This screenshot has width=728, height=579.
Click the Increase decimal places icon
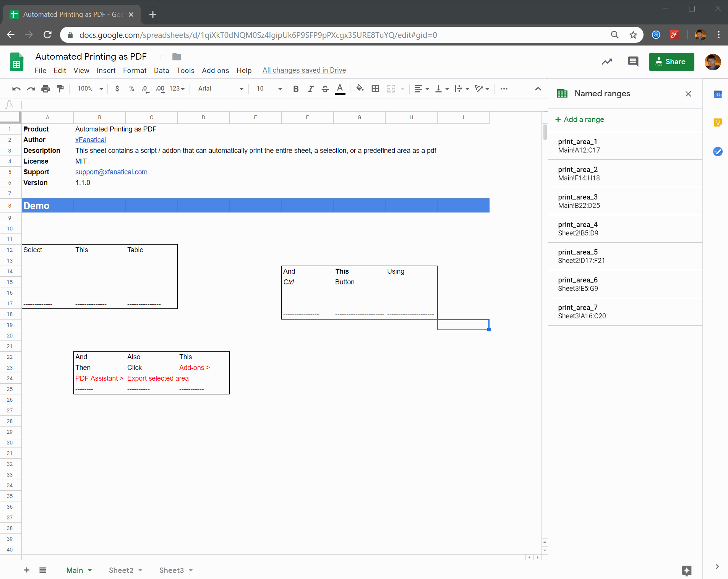click(x=160, y=89)
